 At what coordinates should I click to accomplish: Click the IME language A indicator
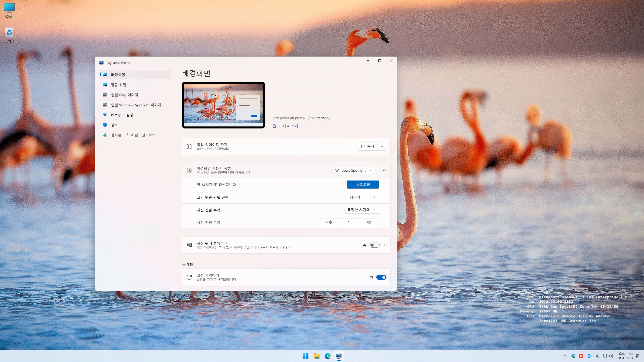(x=597, y=356)
